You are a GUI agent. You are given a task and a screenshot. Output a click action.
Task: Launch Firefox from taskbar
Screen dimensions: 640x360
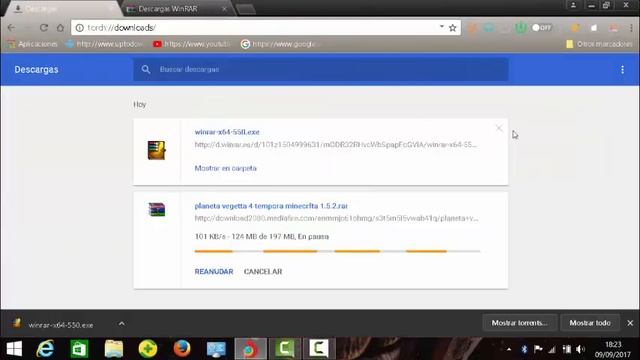click(182, 349)
